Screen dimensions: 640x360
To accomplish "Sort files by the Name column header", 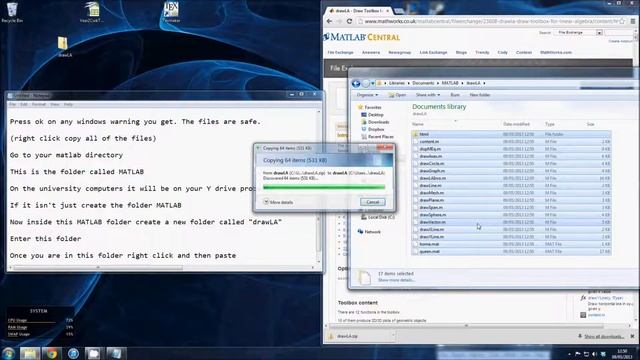I will (418, 124).
